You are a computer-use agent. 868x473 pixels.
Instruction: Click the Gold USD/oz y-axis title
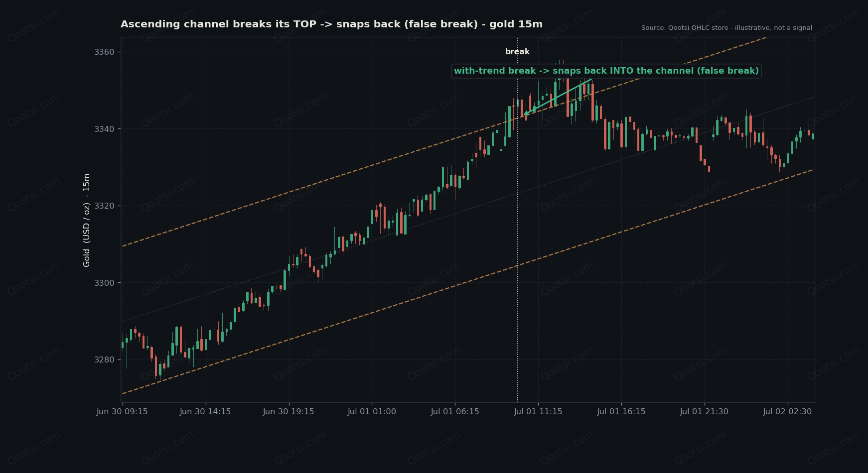[x=87, y=220]
